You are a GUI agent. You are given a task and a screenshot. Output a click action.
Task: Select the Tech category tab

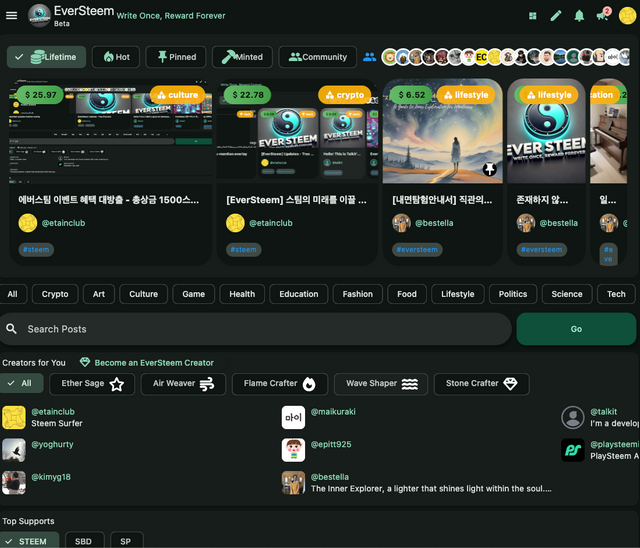pyautogui.click(x=616, y=294)
